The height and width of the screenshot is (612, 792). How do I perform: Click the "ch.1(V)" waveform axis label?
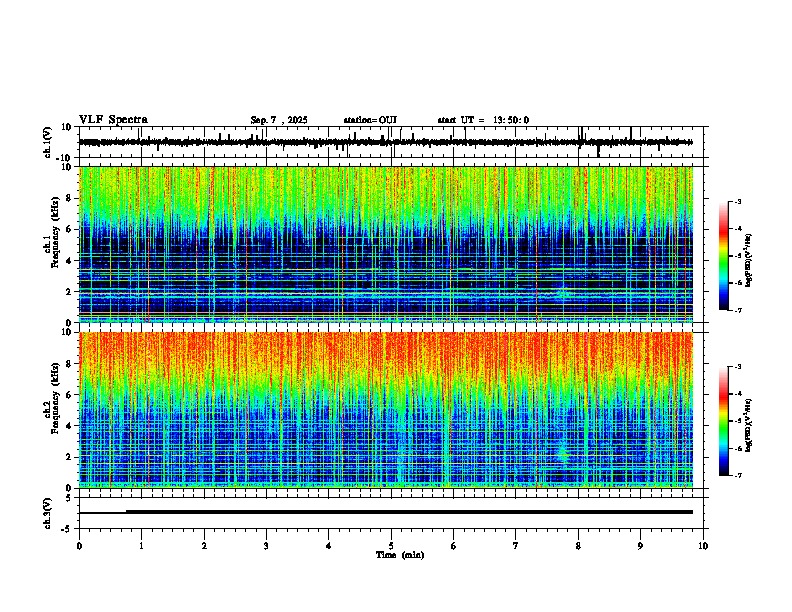click(x=48, y=142)
